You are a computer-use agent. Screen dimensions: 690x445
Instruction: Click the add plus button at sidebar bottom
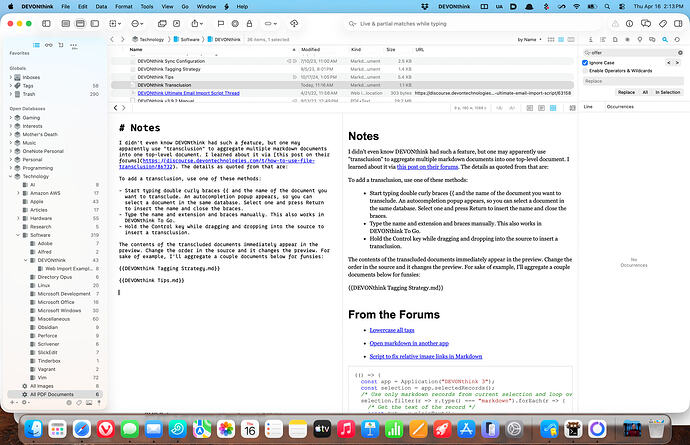pos(13,402)
